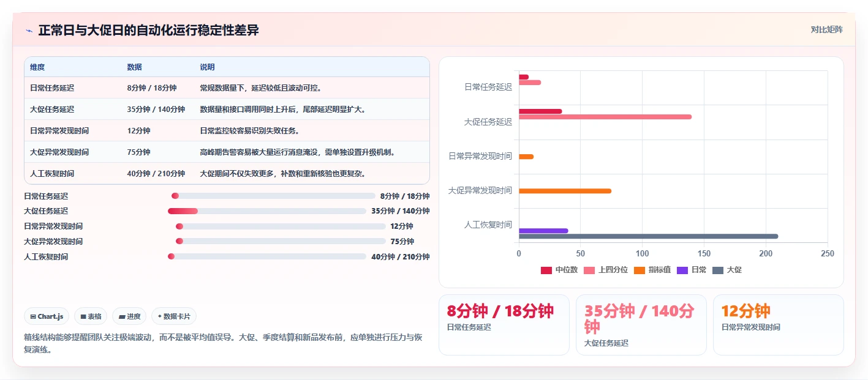Open the orange 12分钟 data card
The width and height of the screenshot is (868, 380).
779,324
